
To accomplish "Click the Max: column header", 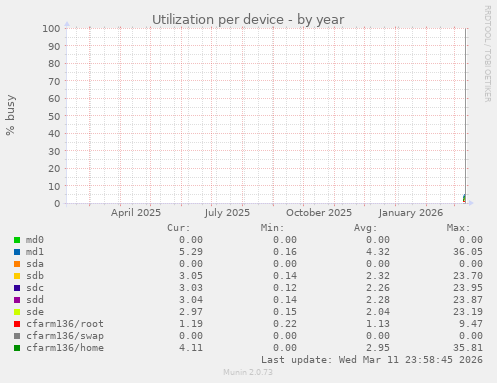I will (459, 228).
